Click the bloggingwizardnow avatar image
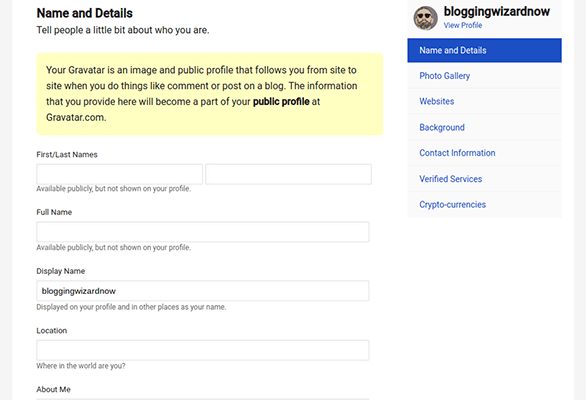Image resolution: width=586 pixels, height=400 pixels. click(x=425, y=18)
